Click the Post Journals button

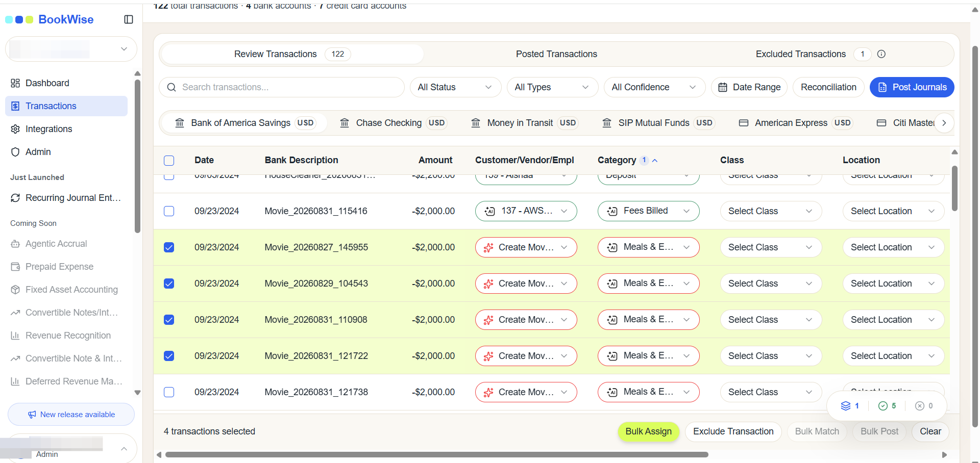[x=912, y=87]
